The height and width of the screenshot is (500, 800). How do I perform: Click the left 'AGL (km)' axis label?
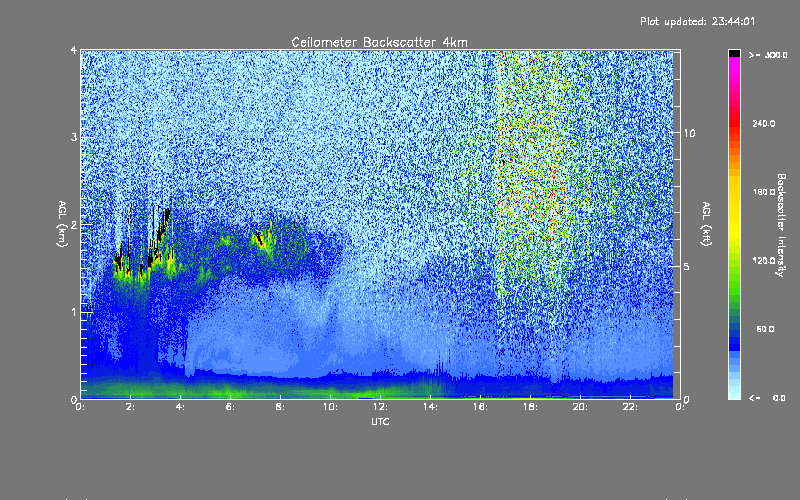[62, 224]
